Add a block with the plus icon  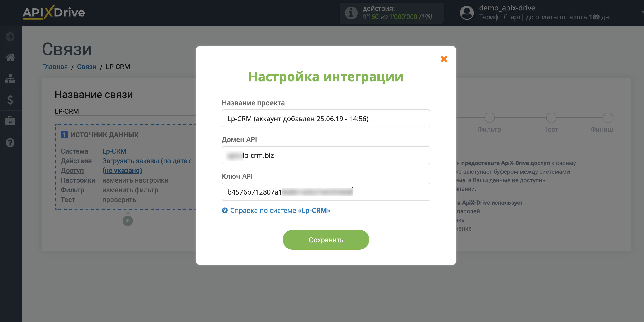(127, 221)
